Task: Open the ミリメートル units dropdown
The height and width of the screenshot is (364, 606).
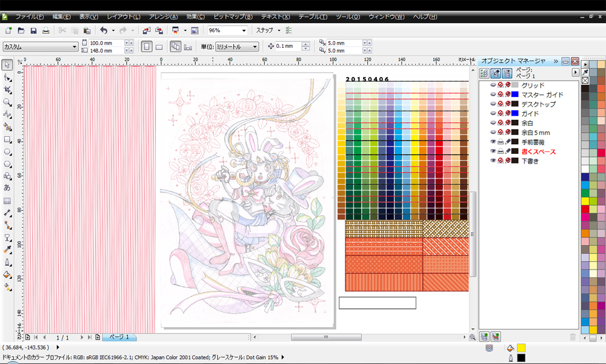Action: [x=255, y=47]
